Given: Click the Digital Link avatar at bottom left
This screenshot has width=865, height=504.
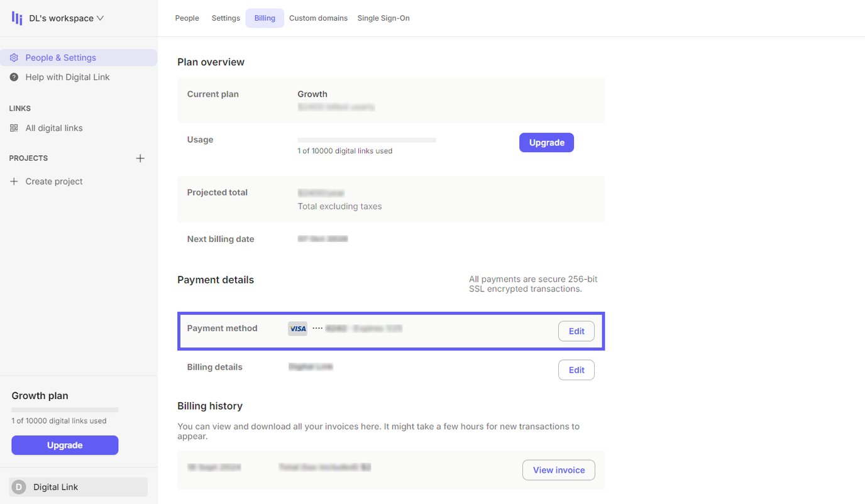Looking at the screenshot, I should (x=18, y=486).
